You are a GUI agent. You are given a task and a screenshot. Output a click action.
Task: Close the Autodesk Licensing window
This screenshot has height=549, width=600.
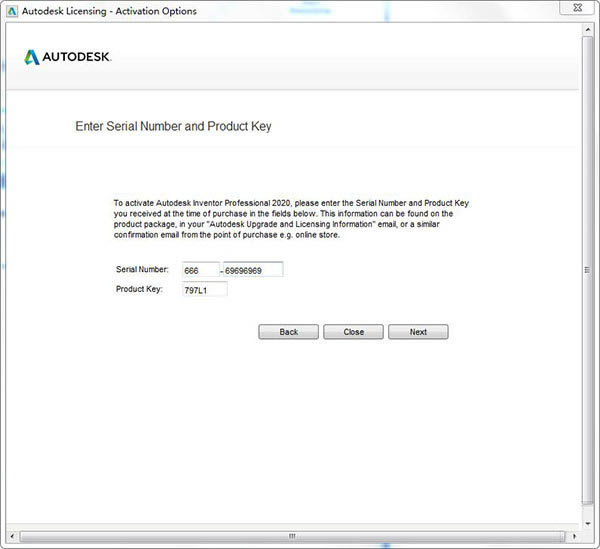point(577,8)
